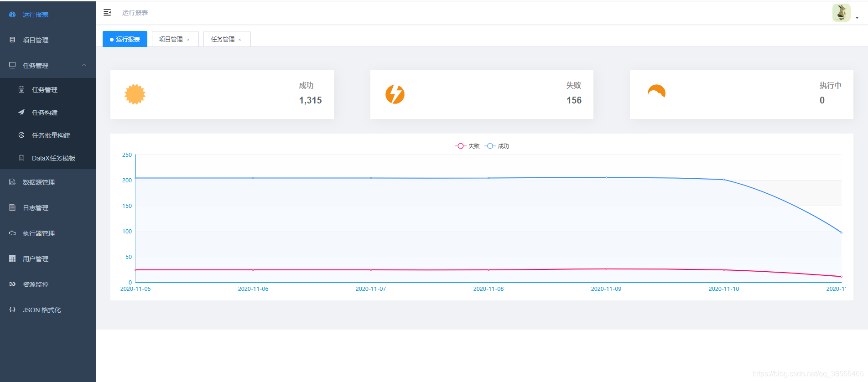
Task: Open 任务构建 with paper plane icon
Action: (44, 113)
